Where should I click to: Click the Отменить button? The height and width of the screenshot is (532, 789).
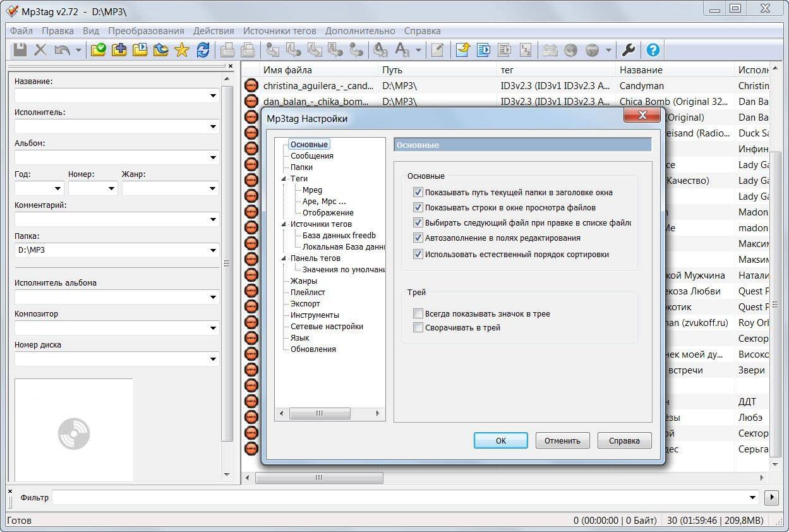(x=562, y=440)
